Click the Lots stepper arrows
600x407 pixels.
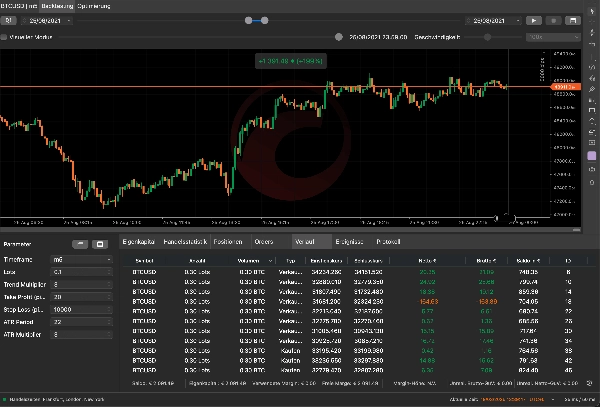(x=109, y=272)
